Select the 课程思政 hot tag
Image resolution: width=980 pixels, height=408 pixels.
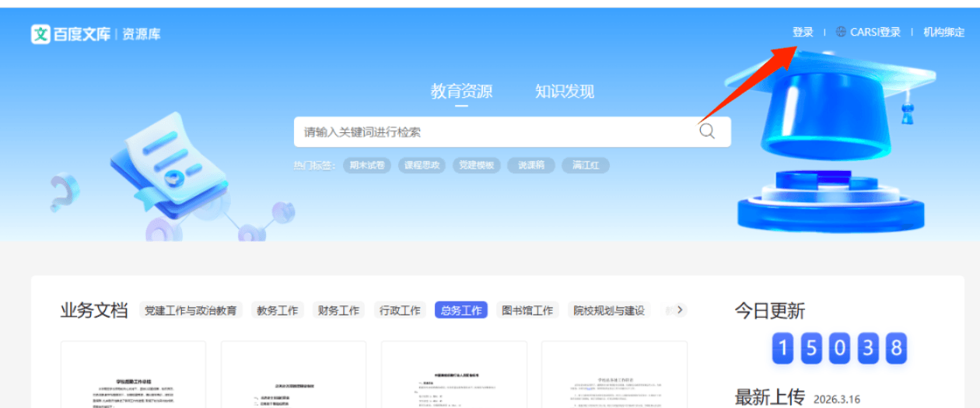tap(422, 165)
